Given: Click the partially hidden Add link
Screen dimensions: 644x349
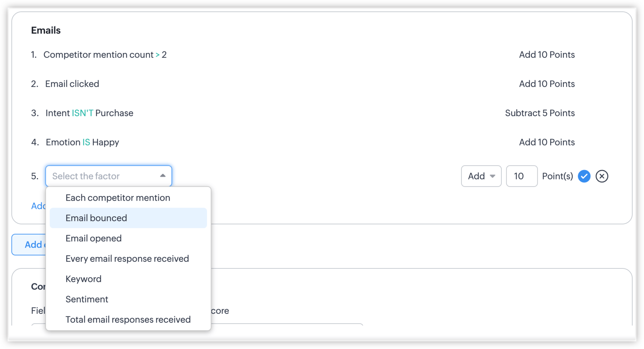Looking at the screenshot, I should (38, 206).
